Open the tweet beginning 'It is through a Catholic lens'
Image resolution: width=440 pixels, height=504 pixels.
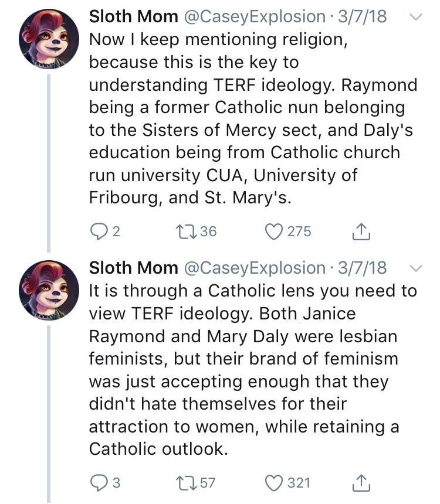(252, 369)
